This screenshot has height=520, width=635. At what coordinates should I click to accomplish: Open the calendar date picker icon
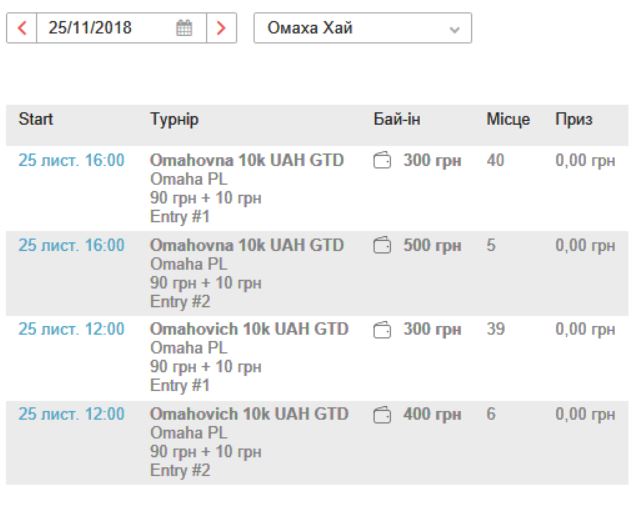click(x=184, y=28)
